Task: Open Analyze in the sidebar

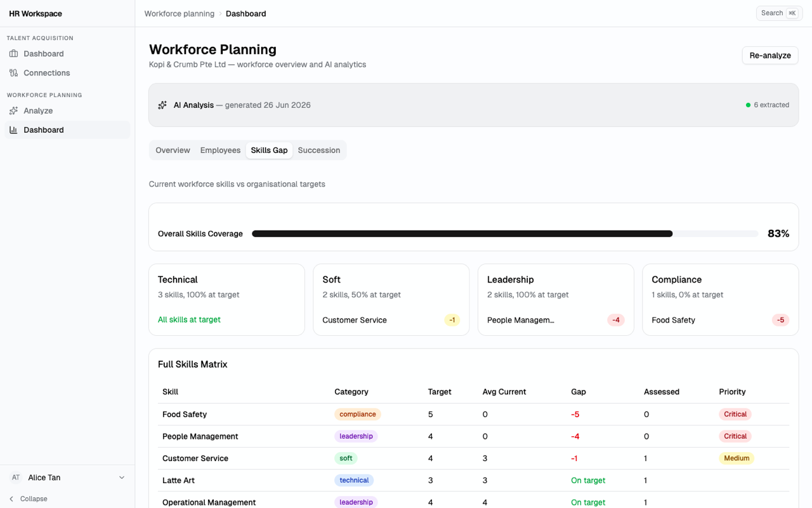Action: (x=67, y=110)
